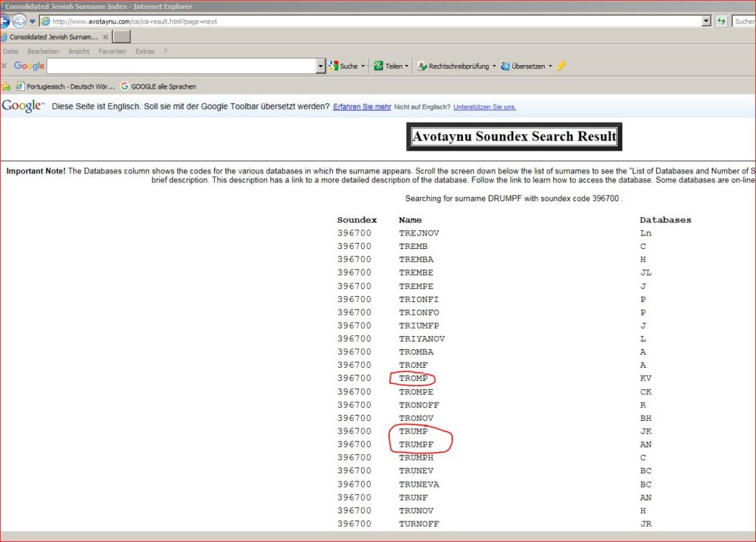Open recent pages dropdown next to forward button
This screenshot has height=542, width=756.
tap(32, 21)
